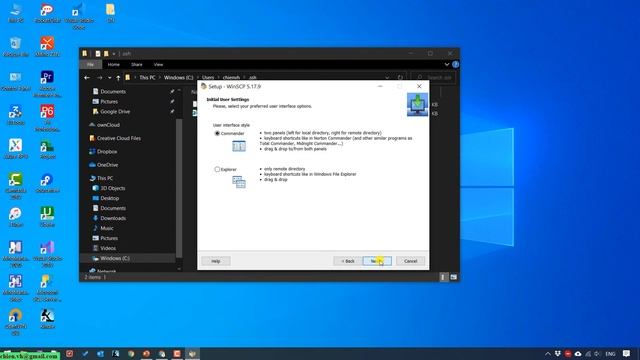The width and height of the screenshot is (640, 360).
Task: Switch to the Share ribbon tab
Action: point(137,64)
